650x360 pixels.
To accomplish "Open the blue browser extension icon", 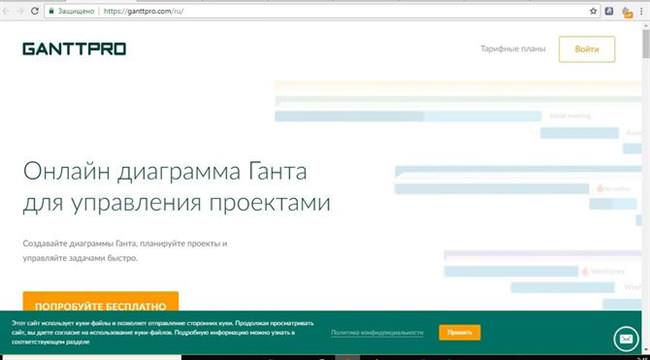I will click(609, 11).
